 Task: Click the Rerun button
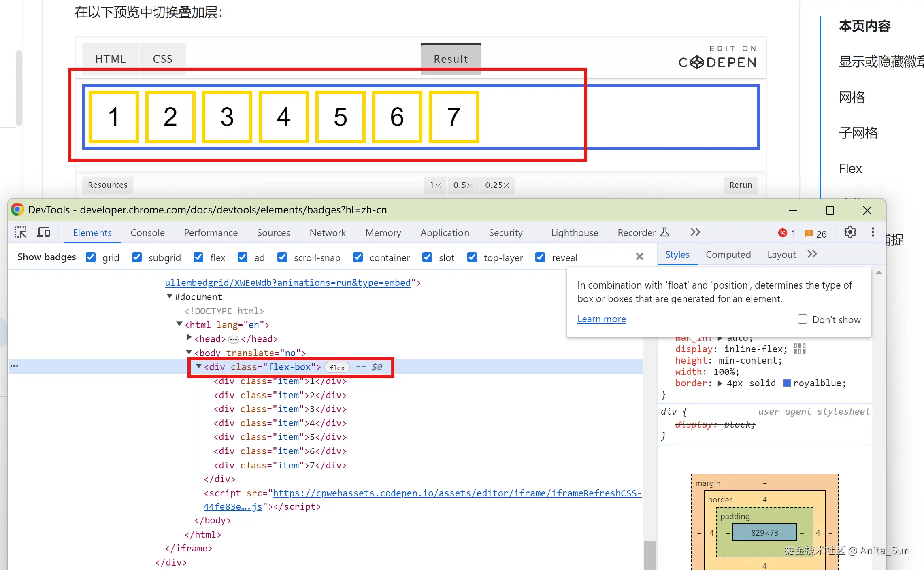click(x=741, y=185)
